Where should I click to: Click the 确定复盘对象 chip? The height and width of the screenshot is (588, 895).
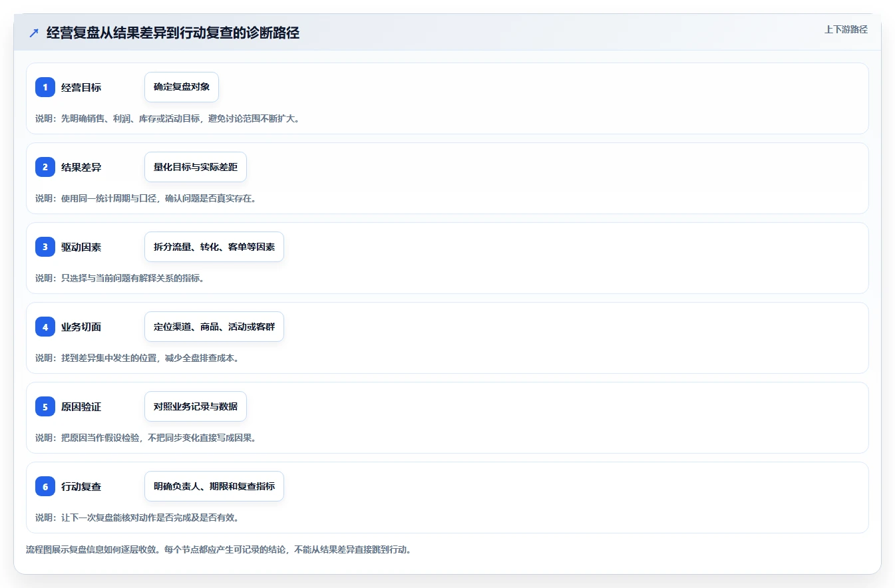tap(182, 87)
